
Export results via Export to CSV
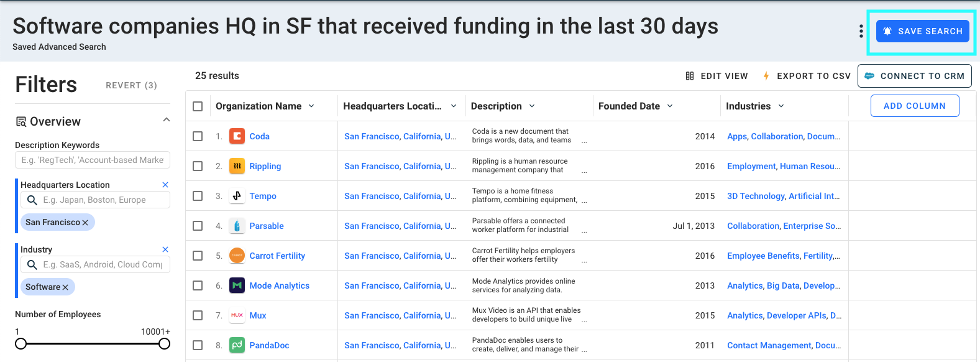[x=807, y=76]
